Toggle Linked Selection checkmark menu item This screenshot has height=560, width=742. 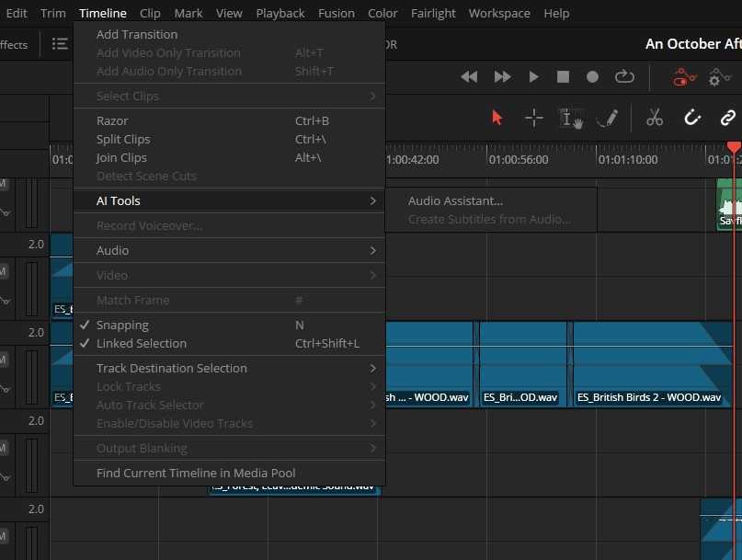229,344
